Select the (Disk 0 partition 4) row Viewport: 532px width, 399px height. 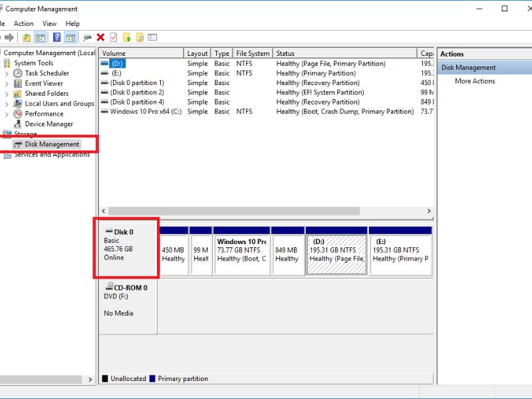pos(267,102)
